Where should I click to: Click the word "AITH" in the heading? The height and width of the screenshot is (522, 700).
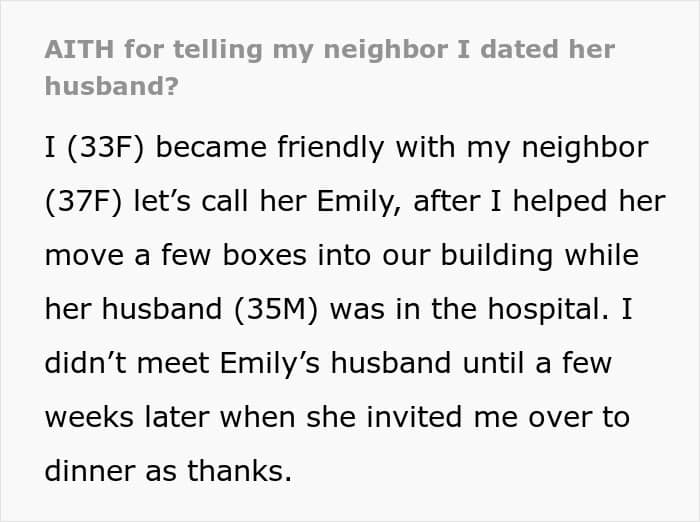pos(79,49)
